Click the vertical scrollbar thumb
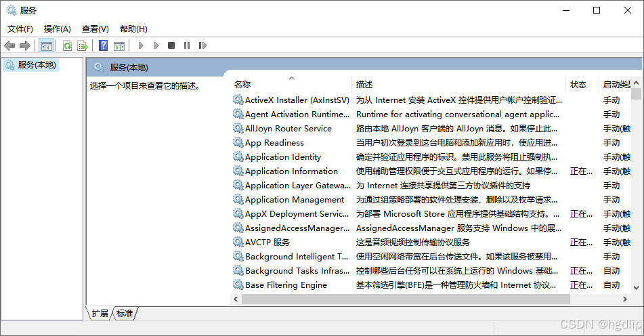 coord(636,94)
